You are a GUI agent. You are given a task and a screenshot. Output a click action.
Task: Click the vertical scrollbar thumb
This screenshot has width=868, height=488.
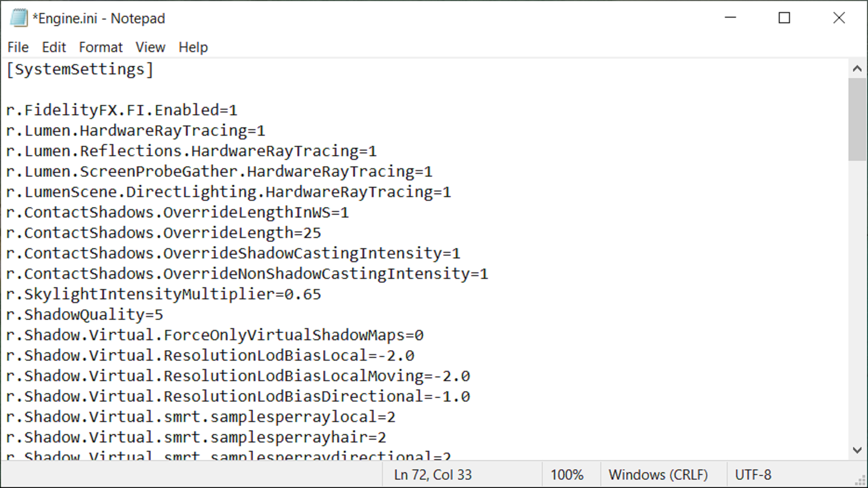(857, 119)
